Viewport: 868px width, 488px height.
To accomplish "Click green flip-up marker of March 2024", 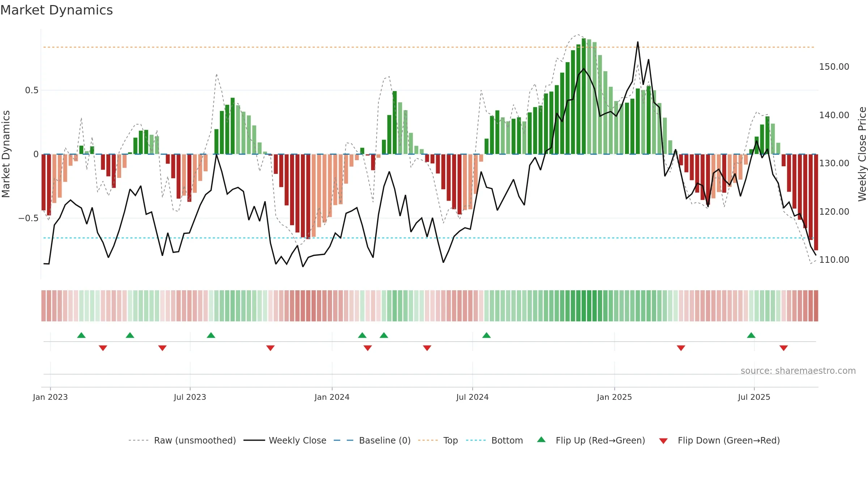I will tap(384, 335).
